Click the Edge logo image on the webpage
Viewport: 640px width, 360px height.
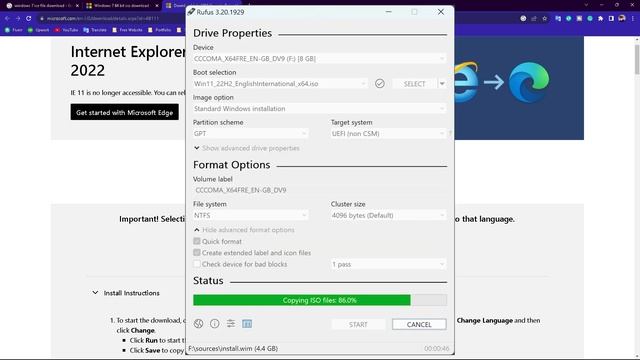(x=529, y=82)
